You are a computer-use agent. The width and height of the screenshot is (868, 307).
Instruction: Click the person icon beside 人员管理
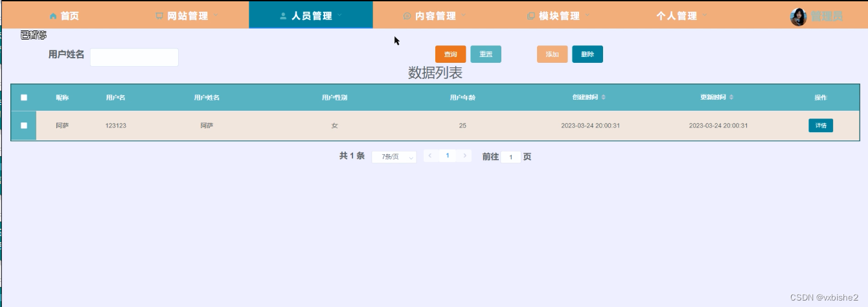283,16
